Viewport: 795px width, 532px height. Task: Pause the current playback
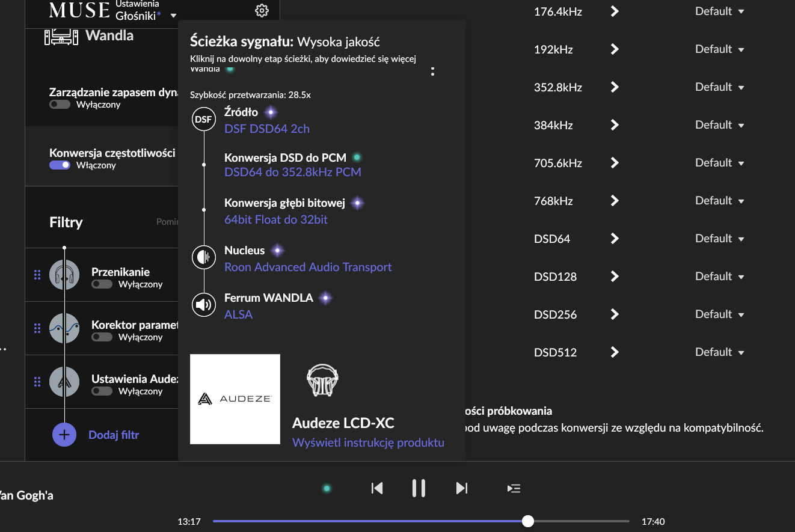coord(419,488)
